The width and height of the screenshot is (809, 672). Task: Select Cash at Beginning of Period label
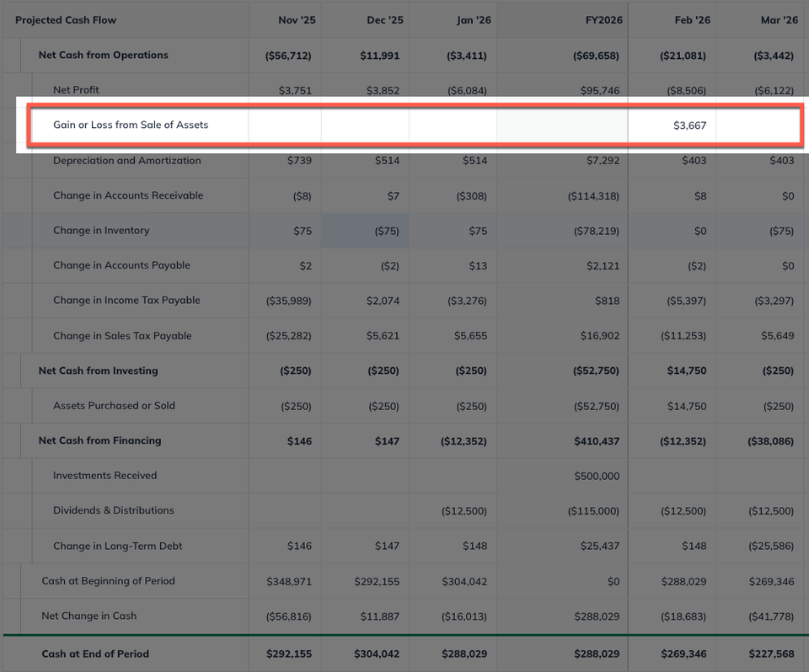(x=109, y=581)
